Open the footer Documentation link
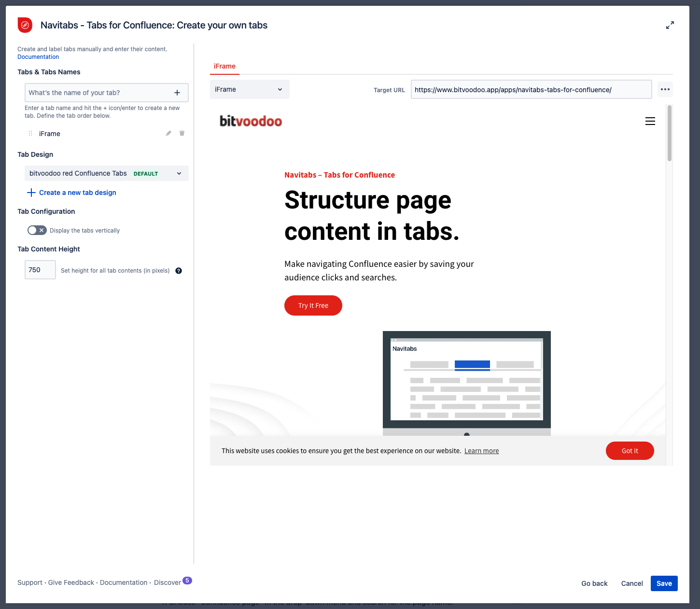Viewport: 700px width, 609px height. (124, 582)
